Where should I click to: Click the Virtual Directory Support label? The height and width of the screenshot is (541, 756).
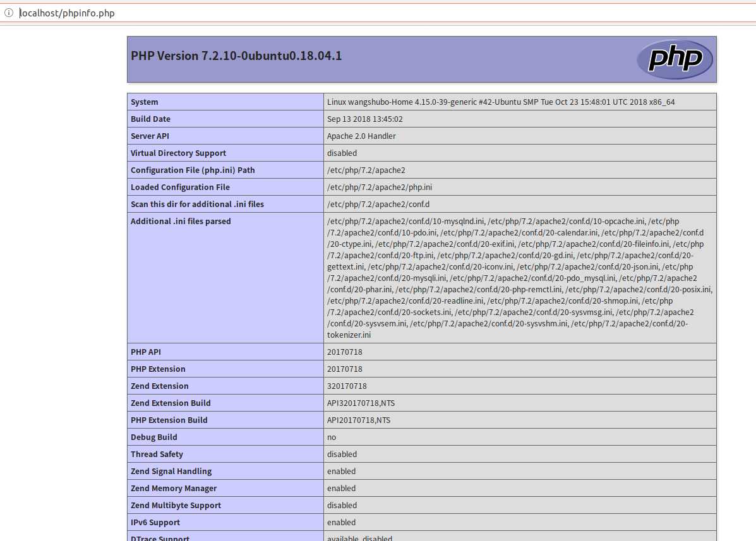click(178, 153)
